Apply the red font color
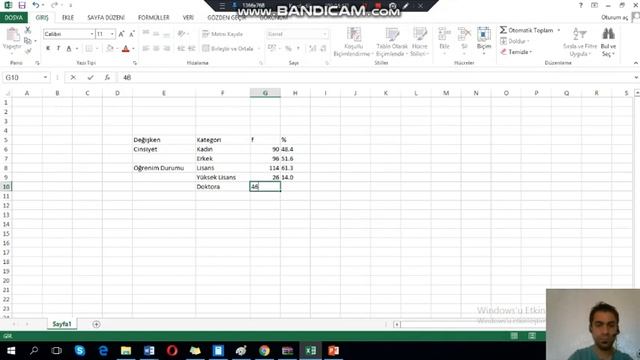The width and height of the screenshot is (640, 360). click(x=126, y=49)
